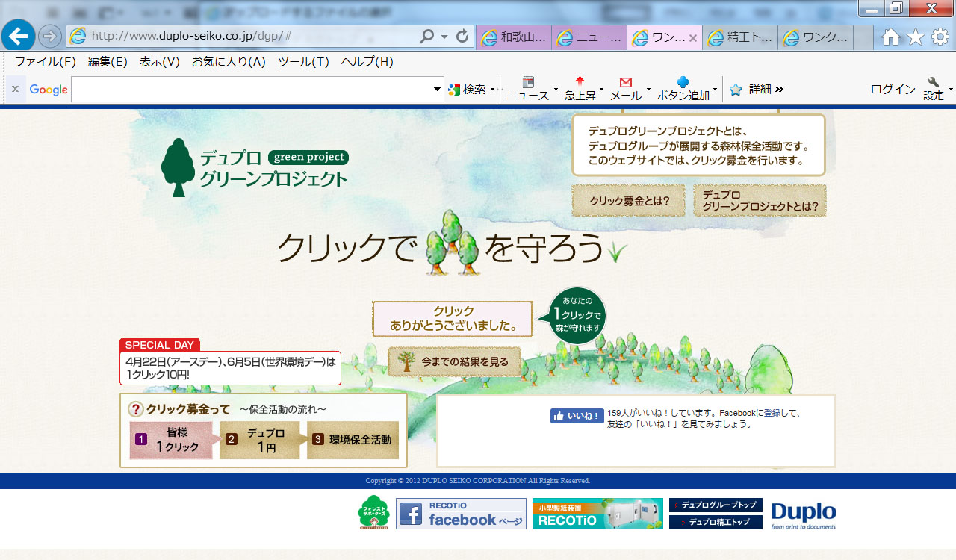Open the ヘルプ(H) menu
956x560 pixels.
(x=367, y=62)
